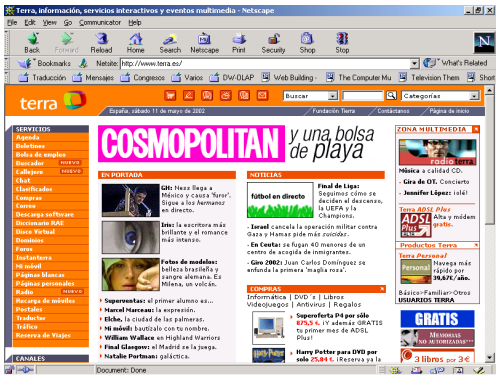
Task: Click in the Netsite URL field
Action: click(265, 63)
